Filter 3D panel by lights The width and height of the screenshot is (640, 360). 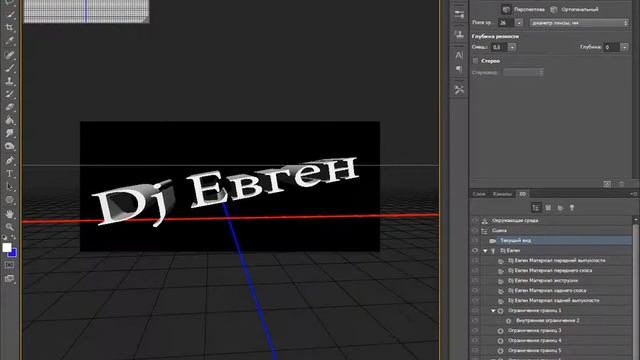click(x=572, y=208)
